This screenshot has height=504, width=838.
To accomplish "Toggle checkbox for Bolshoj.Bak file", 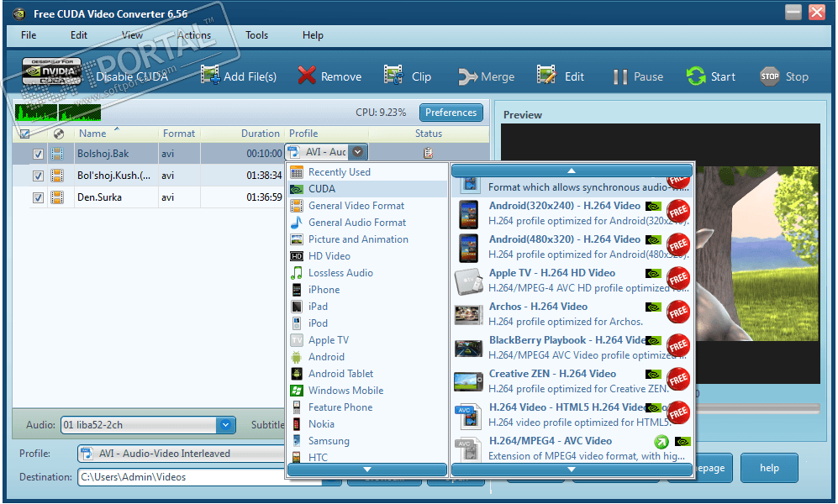I will [x=38, y=155].
